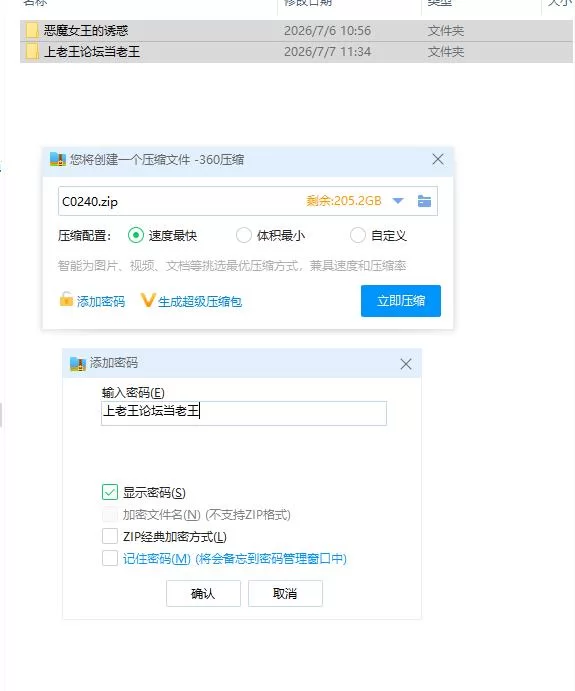
Task: Choose the 自定义 compression option
Action: tap(357, 235)
